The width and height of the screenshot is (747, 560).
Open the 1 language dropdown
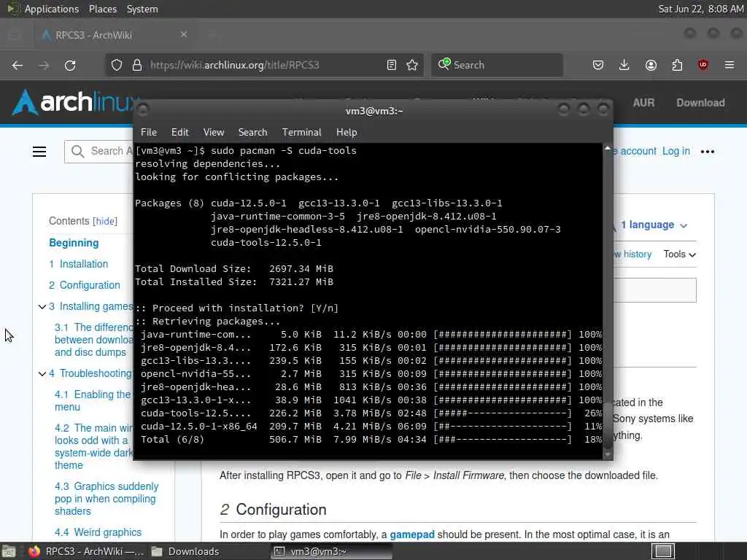pyautogui.click(x=654, y=225)
